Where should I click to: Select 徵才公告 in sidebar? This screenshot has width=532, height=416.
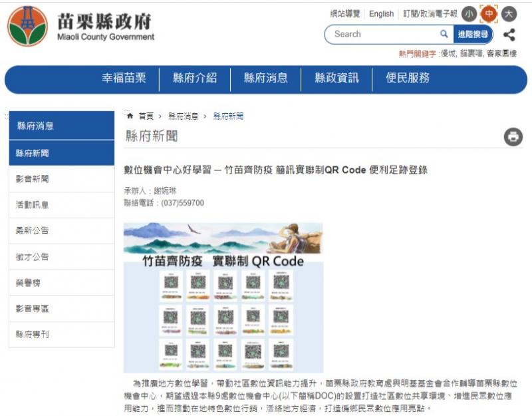(62, 257)
